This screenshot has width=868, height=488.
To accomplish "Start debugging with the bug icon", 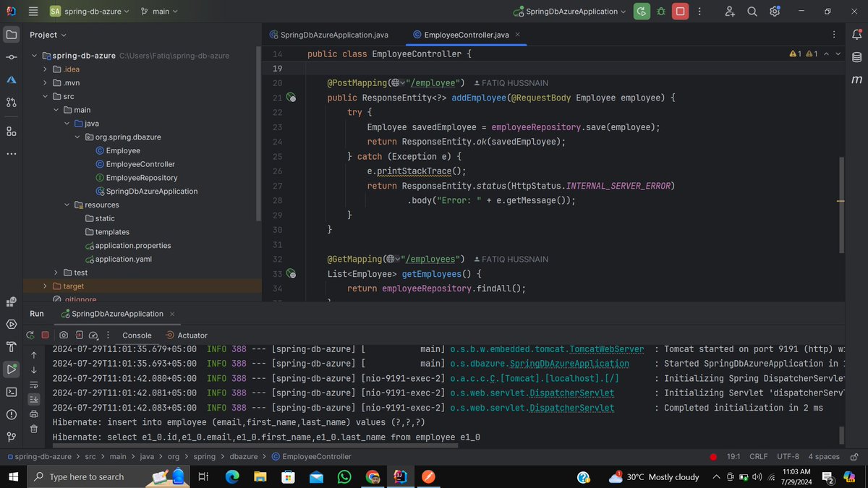I will (x=660, y=12).
